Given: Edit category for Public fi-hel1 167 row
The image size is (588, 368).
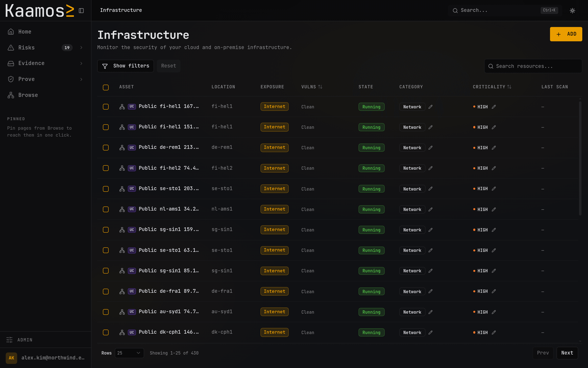Looking at the screenshot, I should point(430,107).
